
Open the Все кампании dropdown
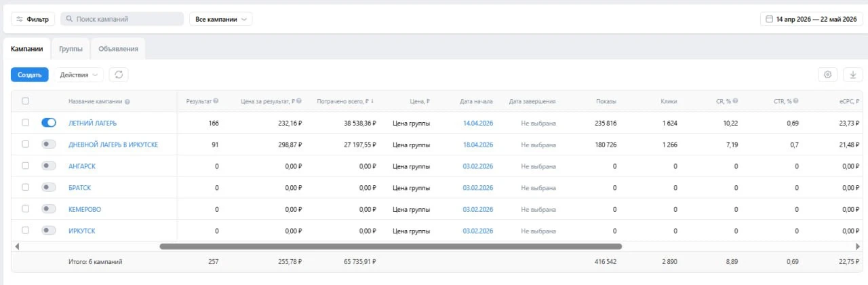220,19
